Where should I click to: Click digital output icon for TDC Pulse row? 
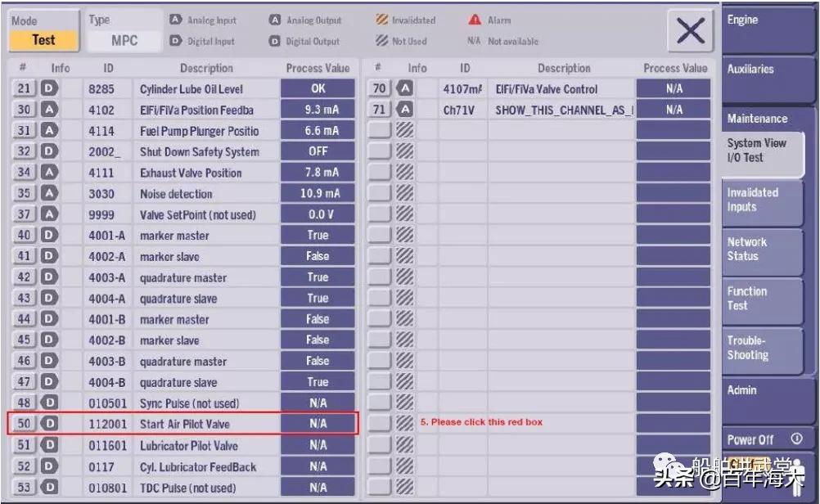tap(50, 488)
